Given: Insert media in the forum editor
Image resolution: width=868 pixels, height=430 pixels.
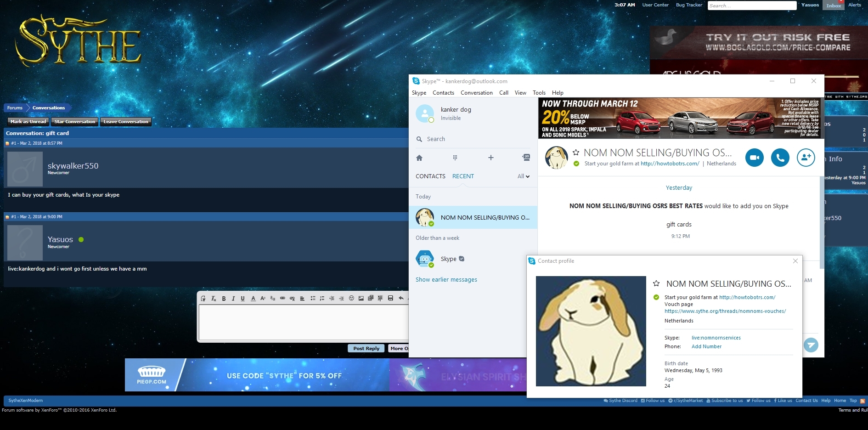Looking at the screenshot, I should (x=371, y=299).
